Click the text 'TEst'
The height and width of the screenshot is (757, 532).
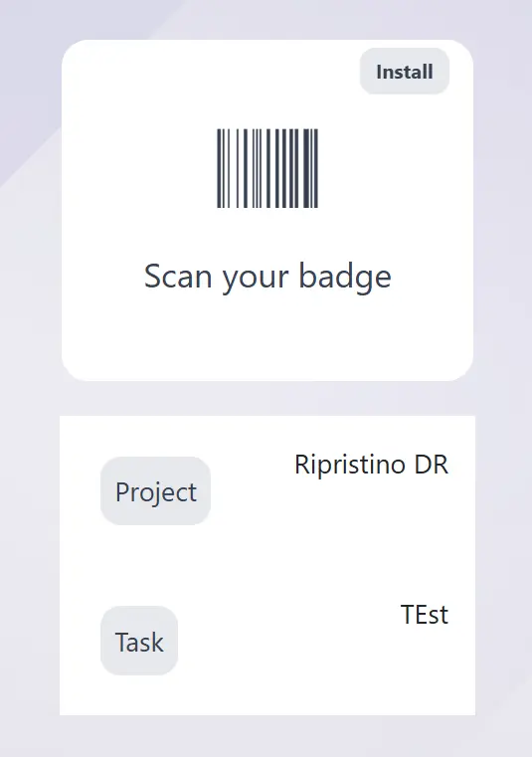tap(425, 614)
